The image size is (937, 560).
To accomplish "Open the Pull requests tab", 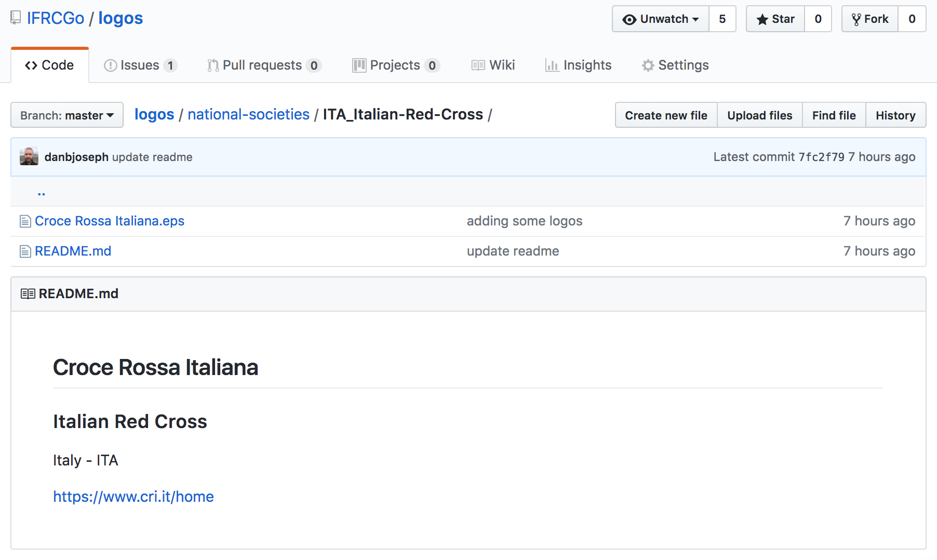I will tap(264, 65).
